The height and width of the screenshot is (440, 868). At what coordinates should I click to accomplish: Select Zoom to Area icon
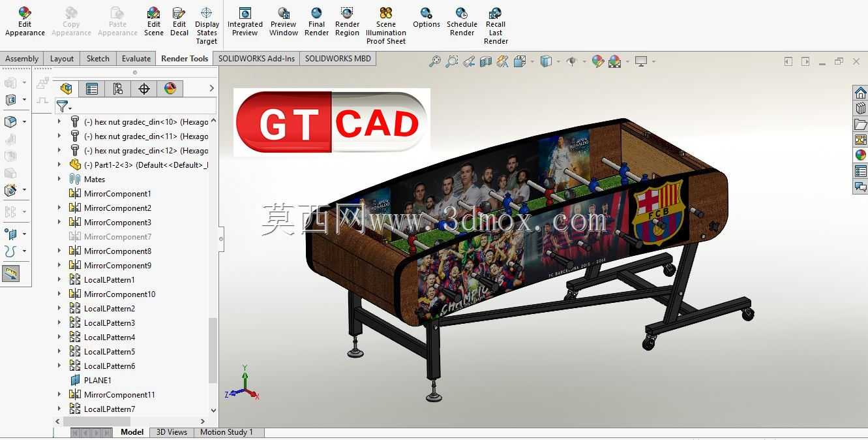452,61
